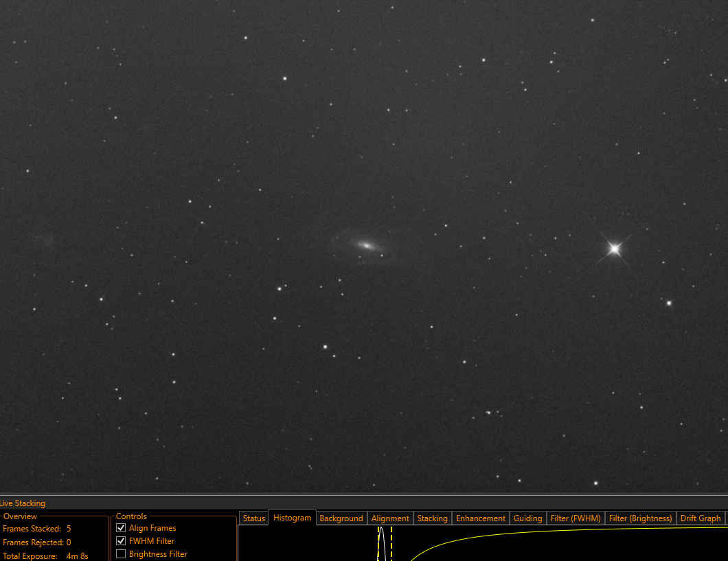Image resolution: width=728 pixels, height=561 pixels.
Task: Click the Total Exposure 4m 8s value
Action: pyautogui.click(x=77, y=556)
